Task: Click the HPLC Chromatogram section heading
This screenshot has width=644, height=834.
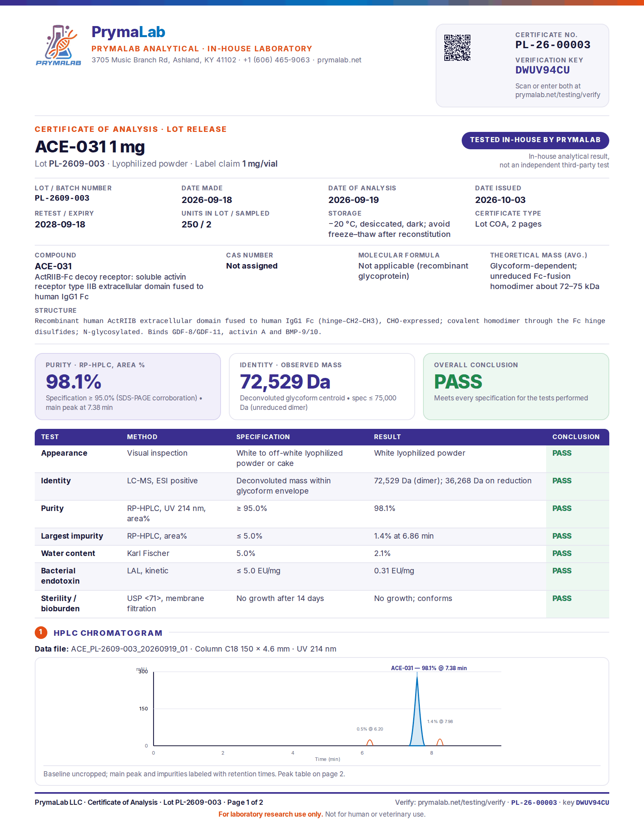Action: tap(108, 633)
